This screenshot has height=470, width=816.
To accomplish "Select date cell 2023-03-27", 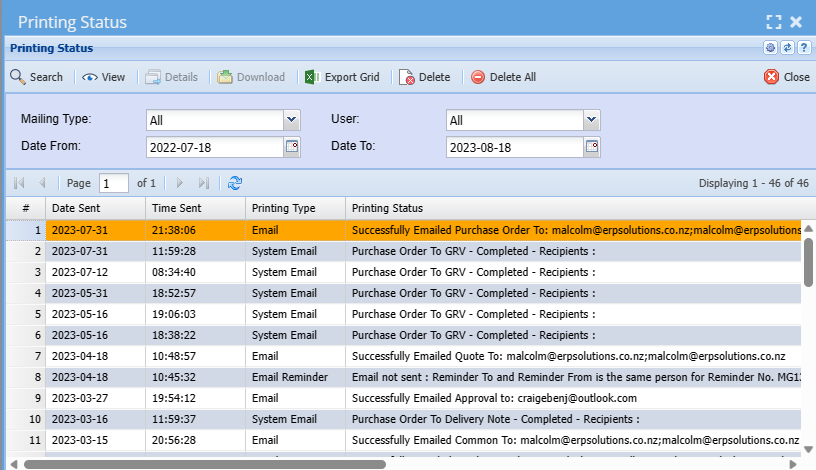I will pyautogui.click(x=95, y=398).
